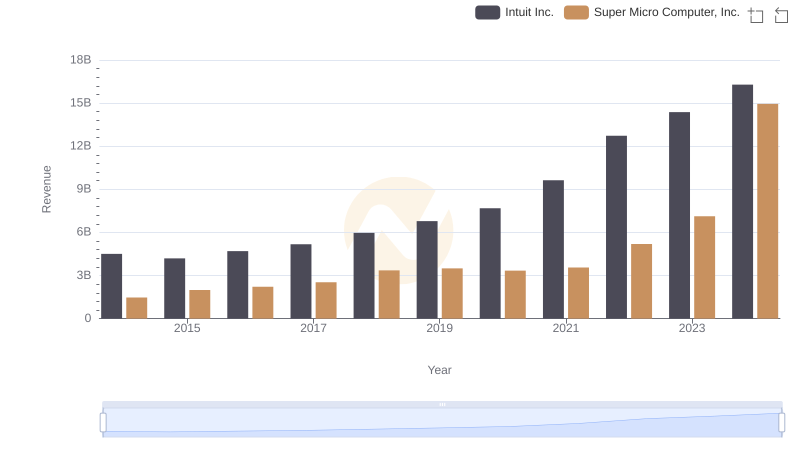Click the 15B y-axis label

(x=81, y=103)
